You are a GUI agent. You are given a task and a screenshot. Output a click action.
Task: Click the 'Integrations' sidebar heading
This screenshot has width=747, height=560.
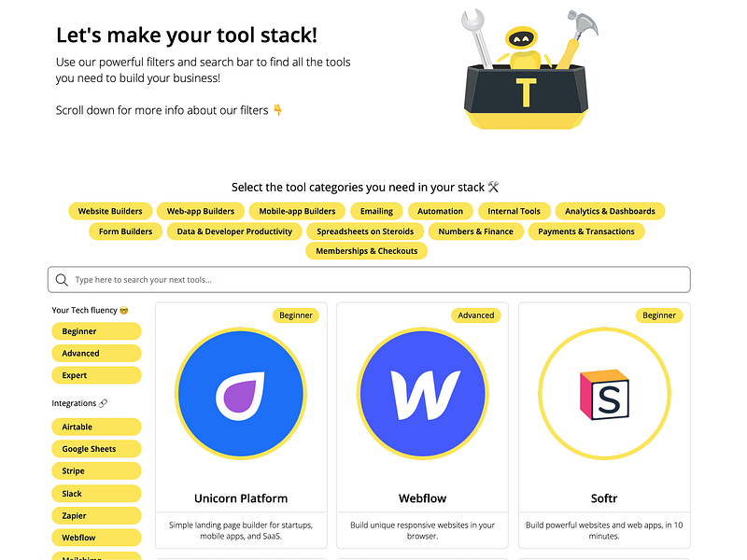tap(79, 403)
